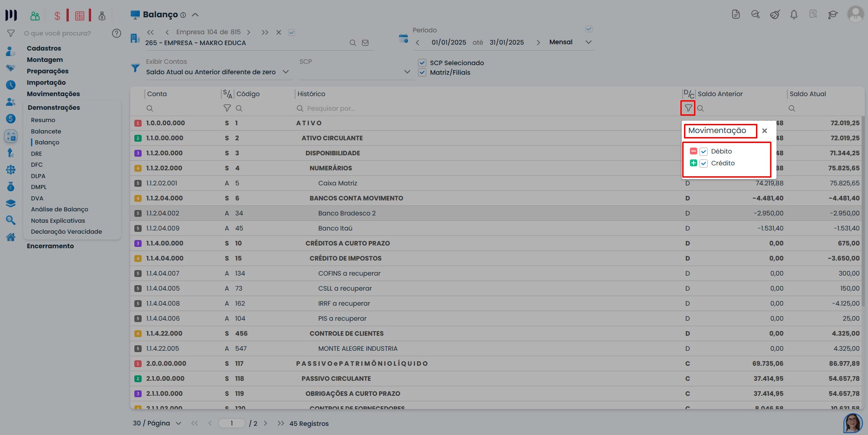Open the red calculator icon
868x435 pixels.
tap(80, 16)
